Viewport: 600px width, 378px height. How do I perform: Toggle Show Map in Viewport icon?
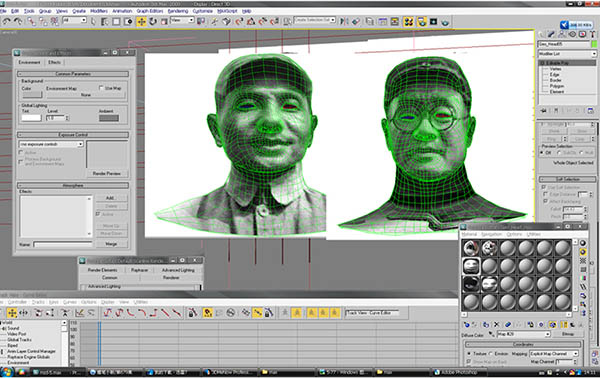point(552,324)
